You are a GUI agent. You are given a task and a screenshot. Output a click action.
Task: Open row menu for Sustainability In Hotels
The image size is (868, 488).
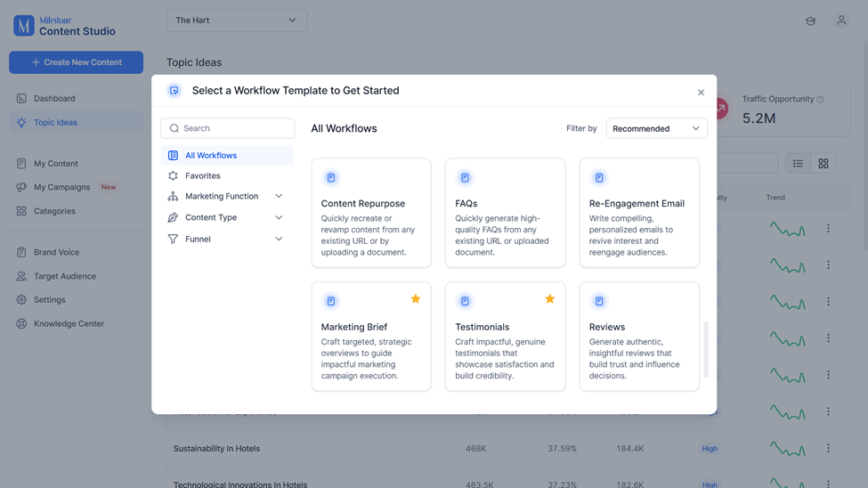(x=828, y=448)
